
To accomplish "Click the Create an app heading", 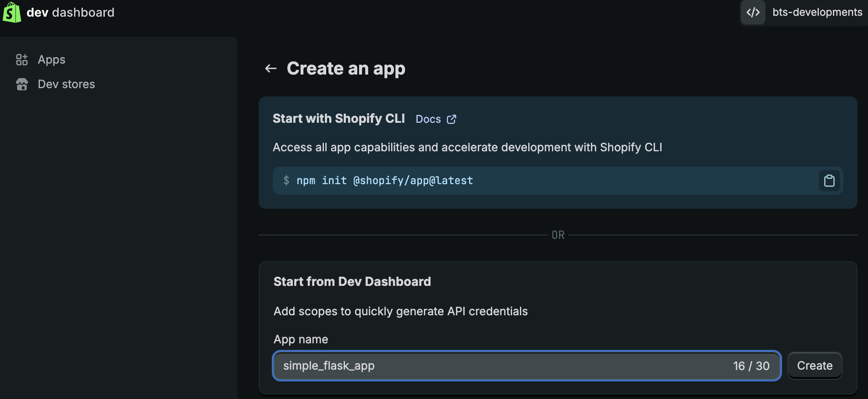I will [x=346, y=68].
